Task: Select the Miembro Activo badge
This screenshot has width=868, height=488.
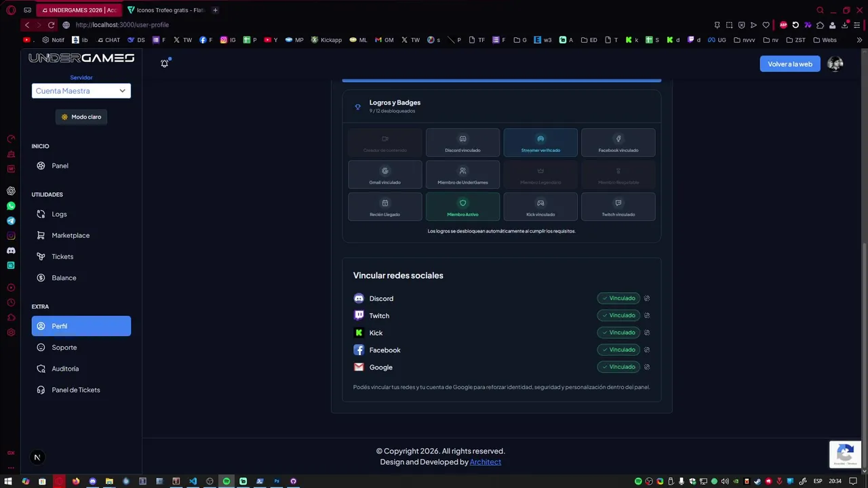Action: tap(462, 207)
